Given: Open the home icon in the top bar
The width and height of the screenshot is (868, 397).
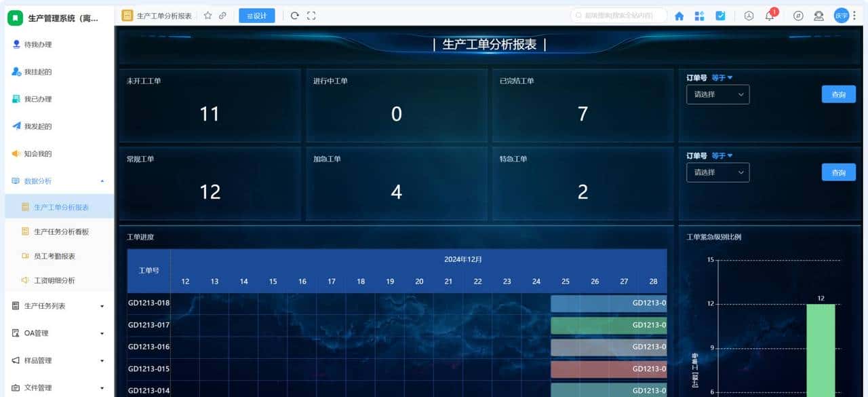Looking at the screenshot, I should coord(679,15).
